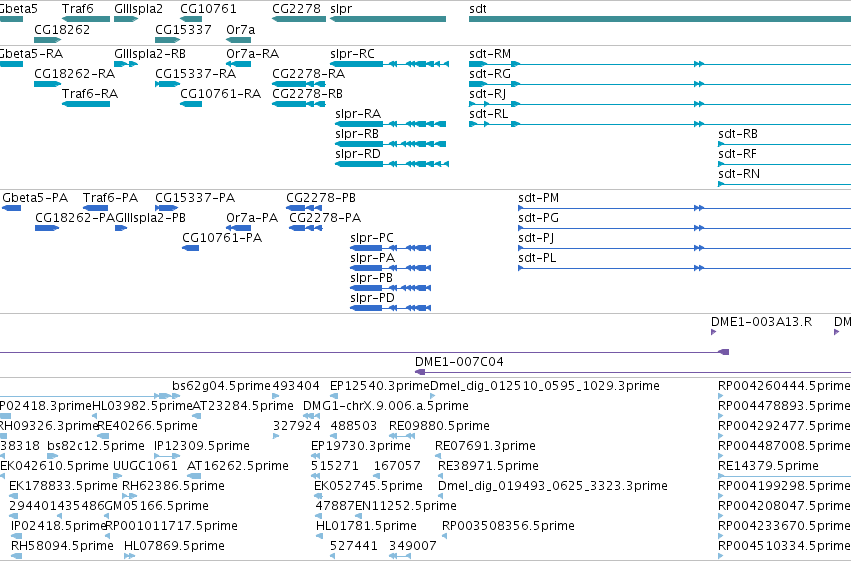Click the Gbeta5-RA transcript label

click(x=31, y=54)
